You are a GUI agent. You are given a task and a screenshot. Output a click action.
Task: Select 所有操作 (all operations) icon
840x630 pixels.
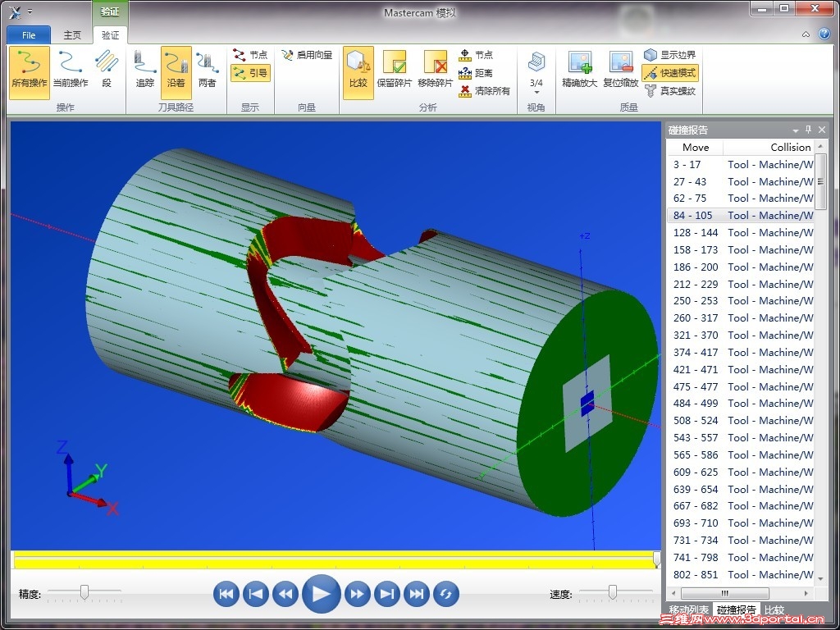coord(30,73)
